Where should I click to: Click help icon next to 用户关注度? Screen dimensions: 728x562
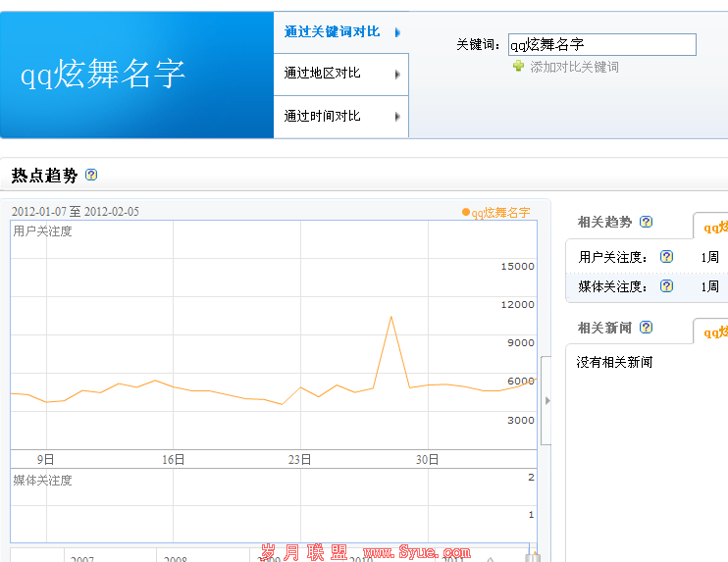[666, 257]
